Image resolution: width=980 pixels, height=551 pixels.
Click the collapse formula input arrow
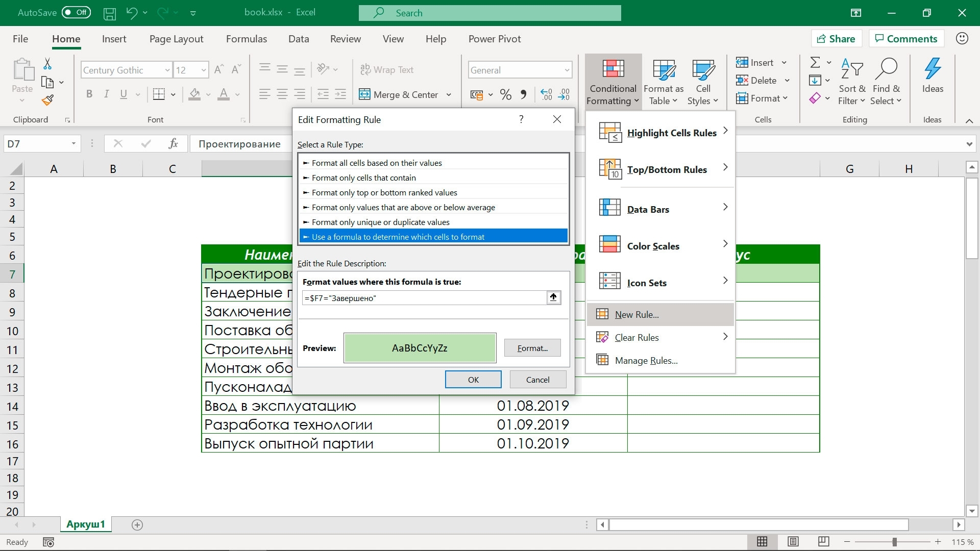coord(554,297)
